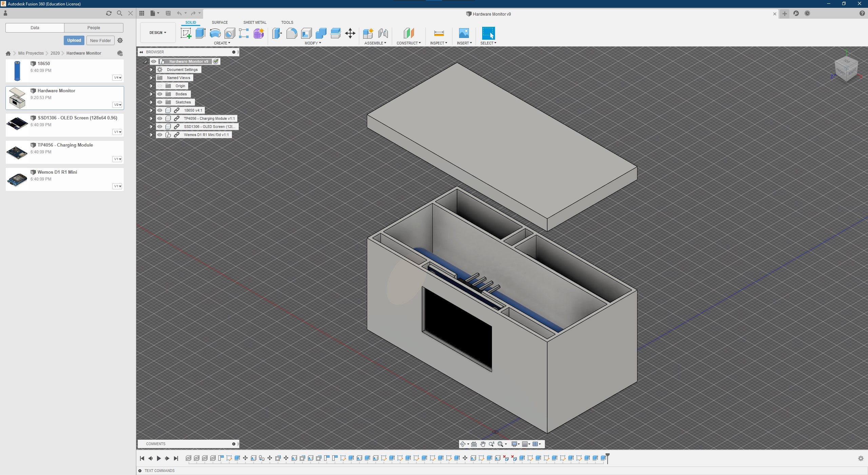This screenshot has height=475, width=868.
Task: Open the Job Status clock icon
Action: 807,13
